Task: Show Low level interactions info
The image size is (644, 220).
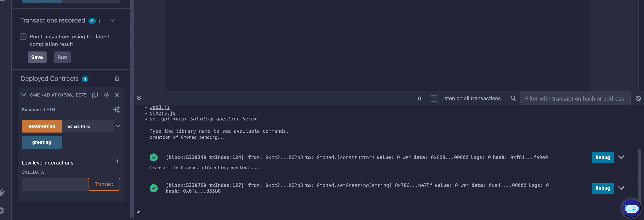Action: pos(117,161)
